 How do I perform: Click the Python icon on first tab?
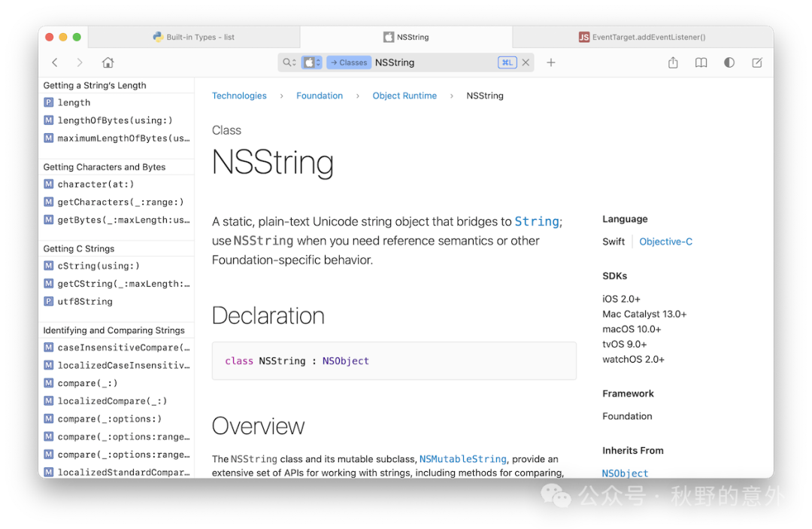coord(158,37)
